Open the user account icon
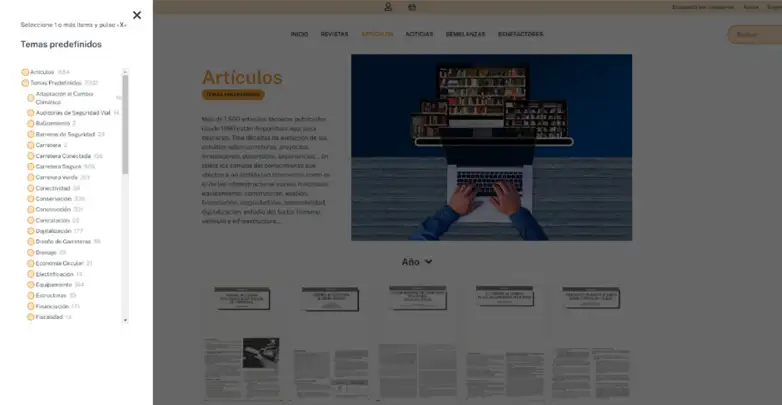The height and width of the screenshot is (405, 782). coord(388,7)
